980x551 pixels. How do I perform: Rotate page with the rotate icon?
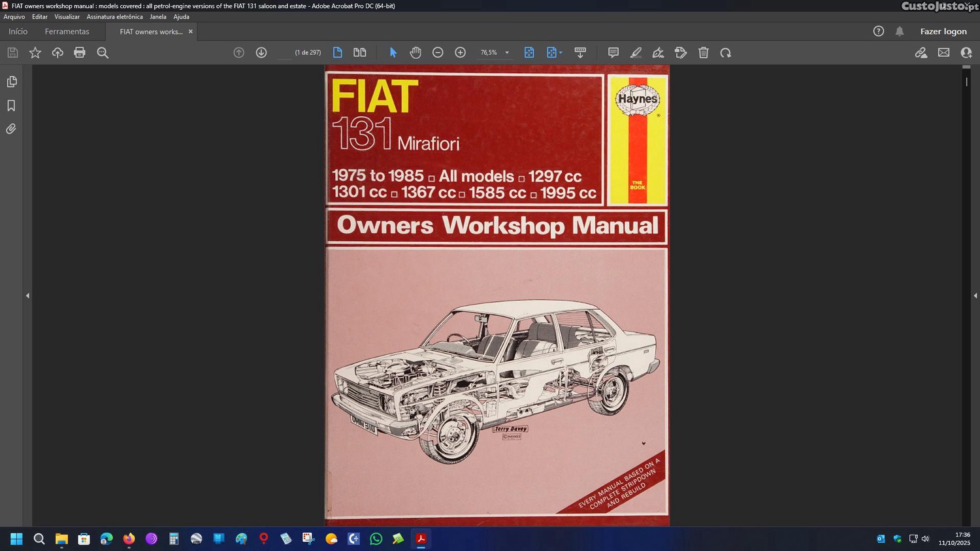pyautogui.click(x=726, y=53)
